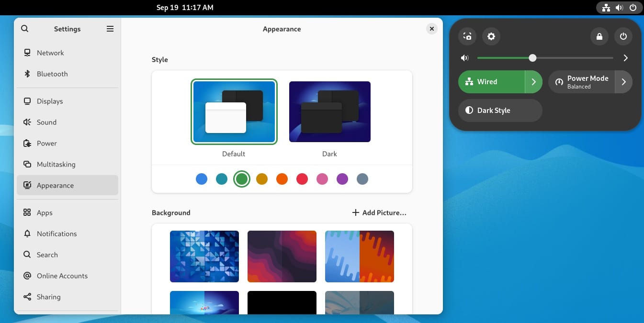
Task: Expand Wired network details with chevron
Action: (533, 81)
